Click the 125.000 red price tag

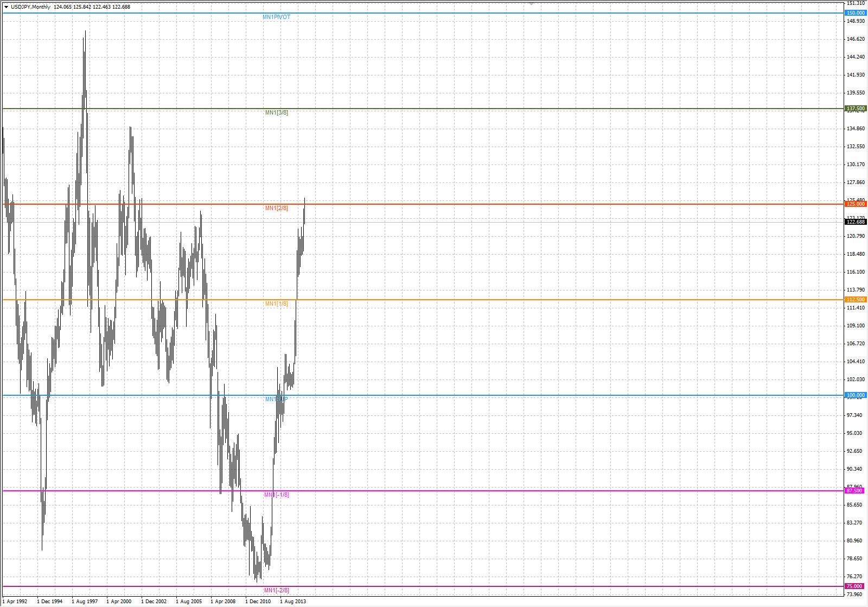point(856,204)
